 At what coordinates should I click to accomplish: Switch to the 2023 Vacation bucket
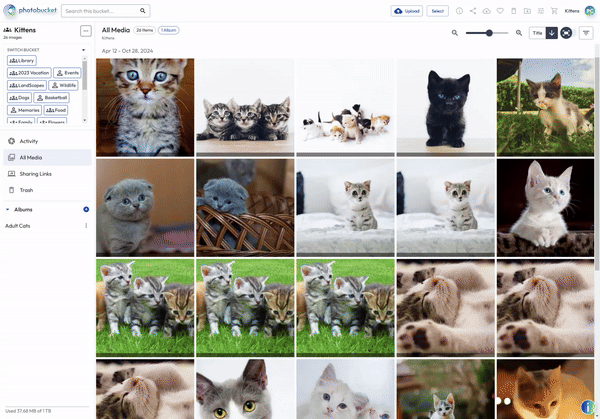pyautogui.click(x=29, y=73)
